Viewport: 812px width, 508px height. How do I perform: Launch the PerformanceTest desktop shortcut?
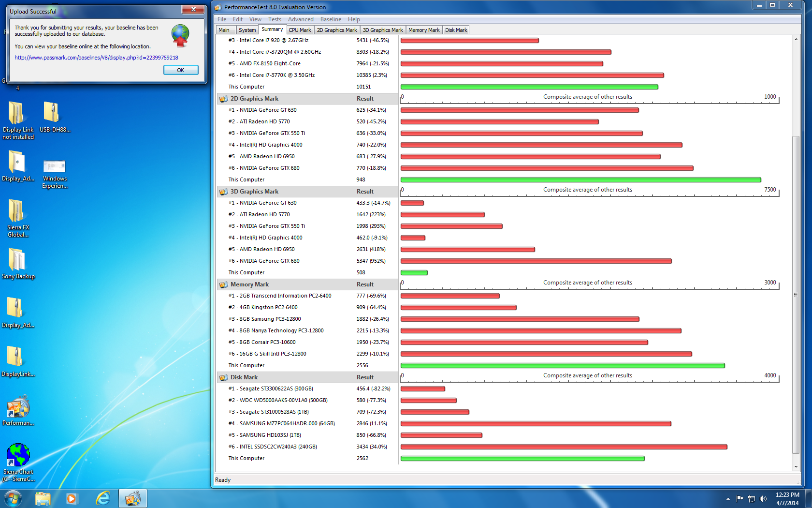18,410
